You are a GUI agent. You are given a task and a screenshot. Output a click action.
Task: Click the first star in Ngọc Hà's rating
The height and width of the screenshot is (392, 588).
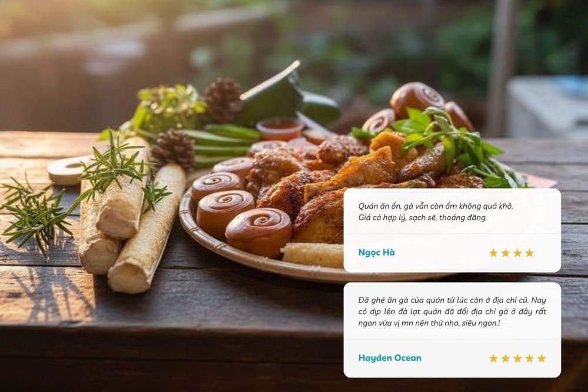pyautogui.click(x=493, y=253)
